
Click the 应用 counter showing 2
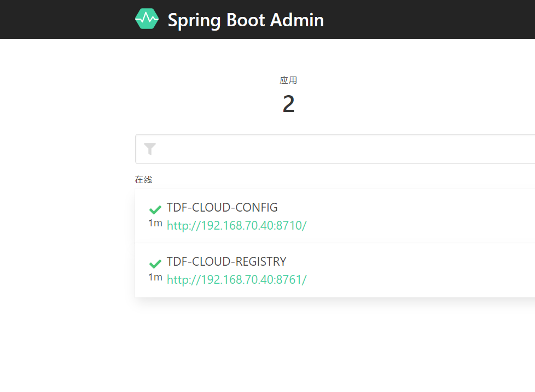point(288,104)
